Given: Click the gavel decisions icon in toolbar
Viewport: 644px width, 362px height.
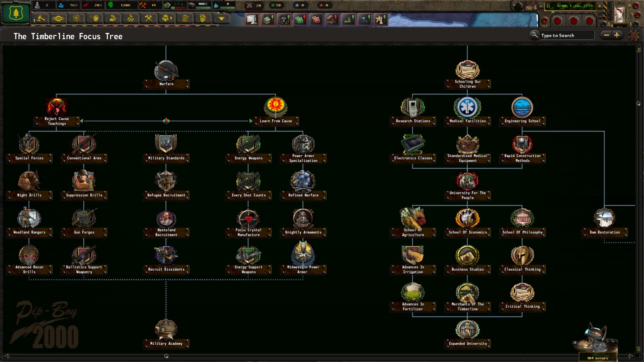Looking at the screenshot, I should (41, 19).
